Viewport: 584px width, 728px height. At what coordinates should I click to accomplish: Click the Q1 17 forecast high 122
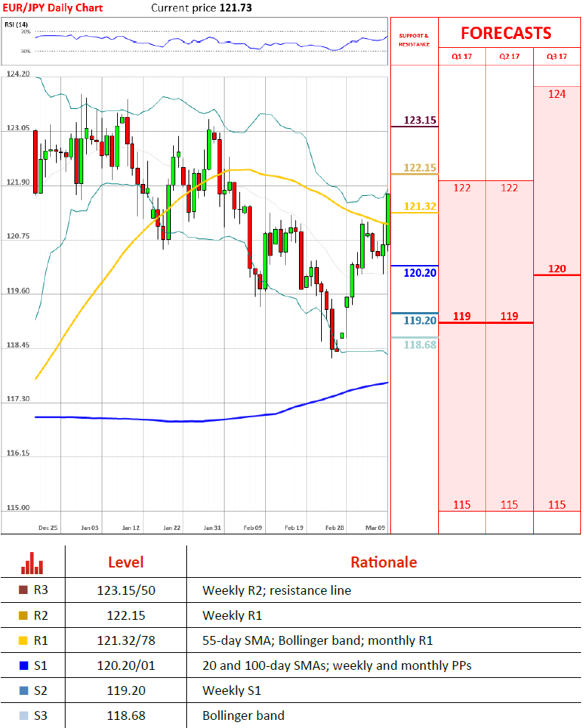pos(462,188)
